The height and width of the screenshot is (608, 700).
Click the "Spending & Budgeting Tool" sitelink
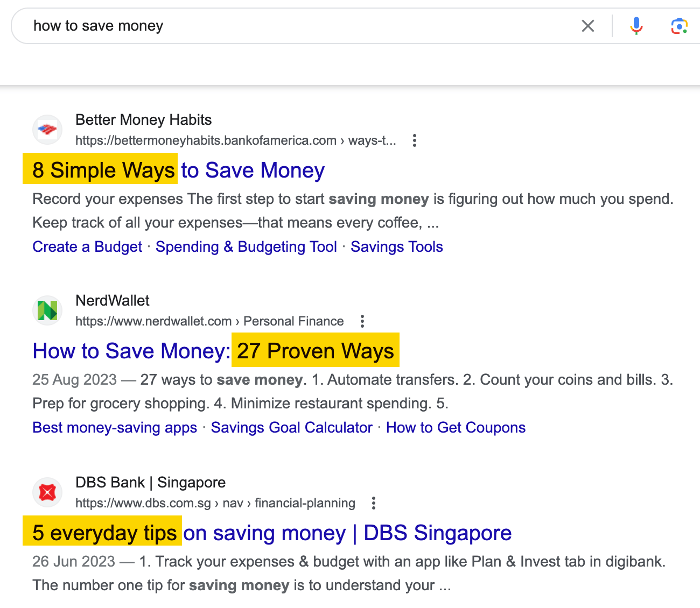[246, 246]
